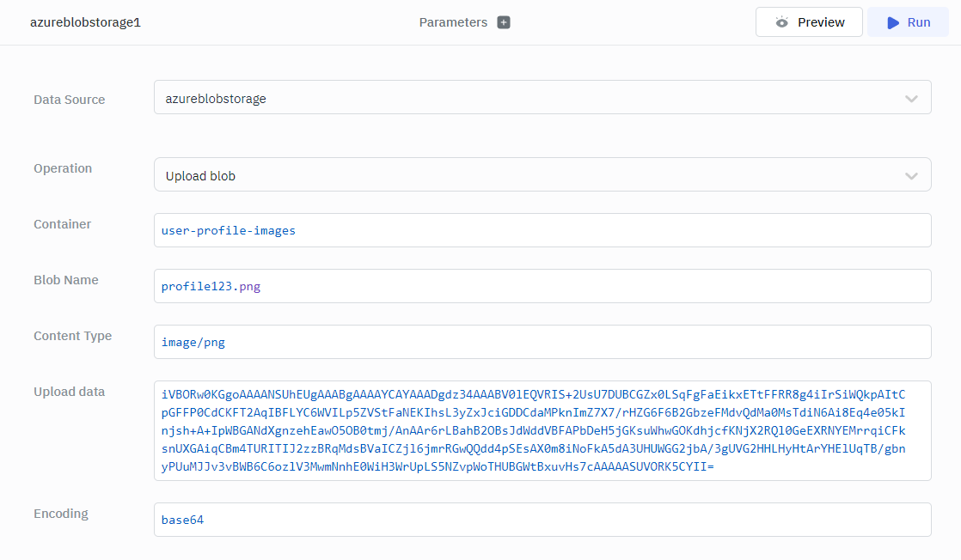This screenshot has width=961, height=560.
Task: Click the Data Source field label
Action: point(69,100)
